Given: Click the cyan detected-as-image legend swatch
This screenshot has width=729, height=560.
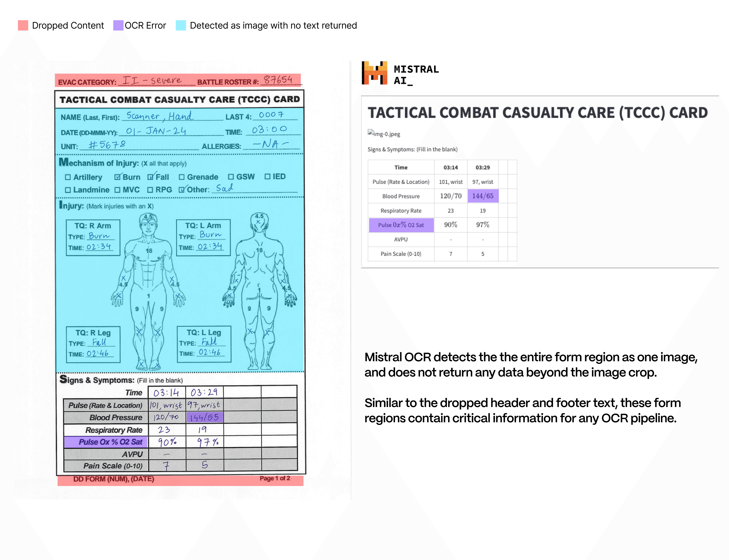Looking at the screenshot, I should [x=181, y=26].
